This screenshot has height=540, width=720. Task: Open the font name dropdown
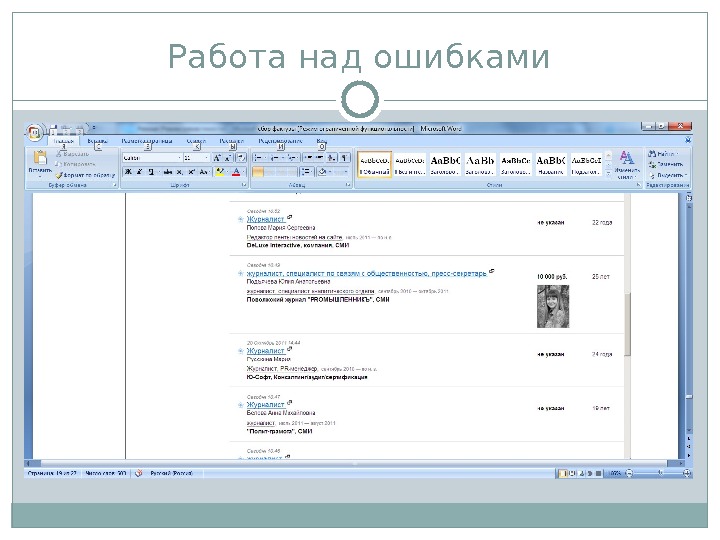point(180,158)
